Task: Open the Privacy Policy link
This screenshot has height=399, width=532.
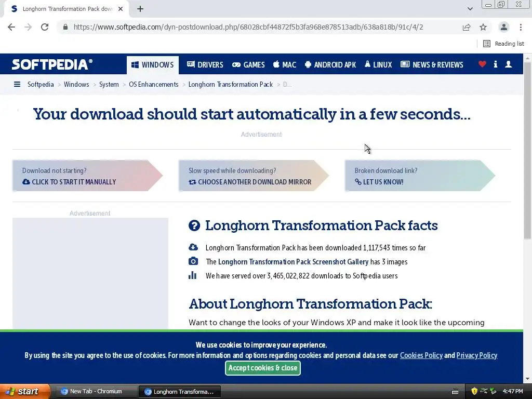Action: click(x=477, y=355)
